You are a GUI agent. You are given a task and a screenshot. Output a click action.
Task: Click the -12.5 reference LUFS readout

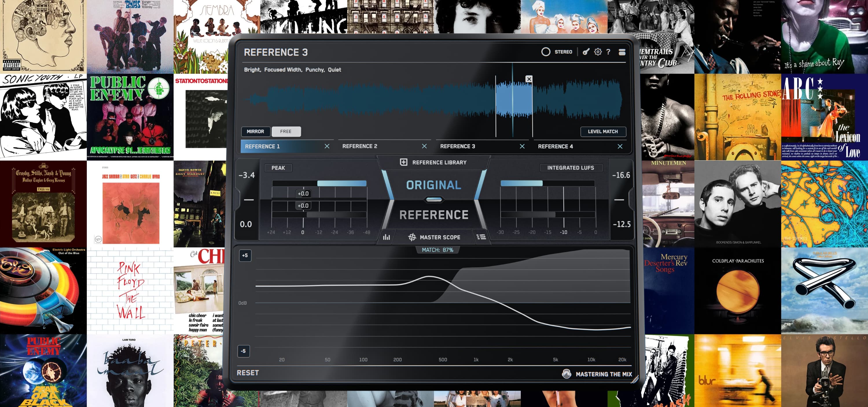coord(621,224)
